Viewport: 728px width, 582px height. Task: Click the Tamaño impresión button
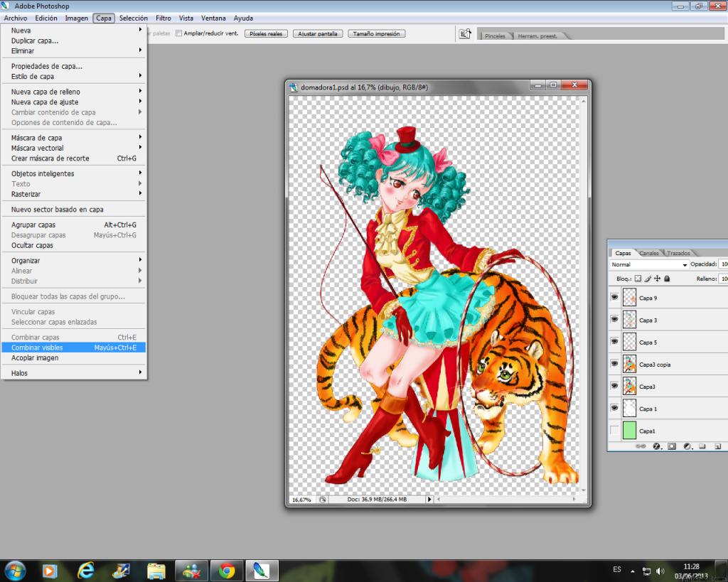pos(377,34)
